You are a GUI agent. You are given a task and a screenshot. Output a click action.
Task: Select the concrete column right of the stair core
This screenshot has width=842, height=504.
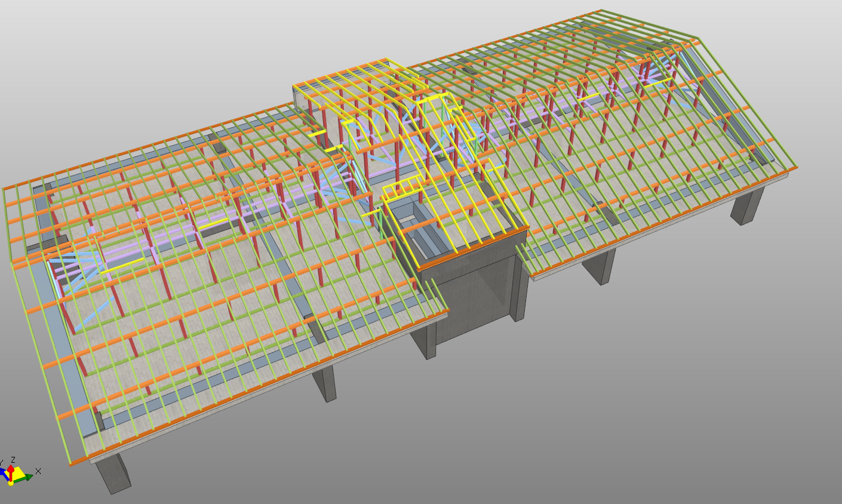[x=600, y=266]
